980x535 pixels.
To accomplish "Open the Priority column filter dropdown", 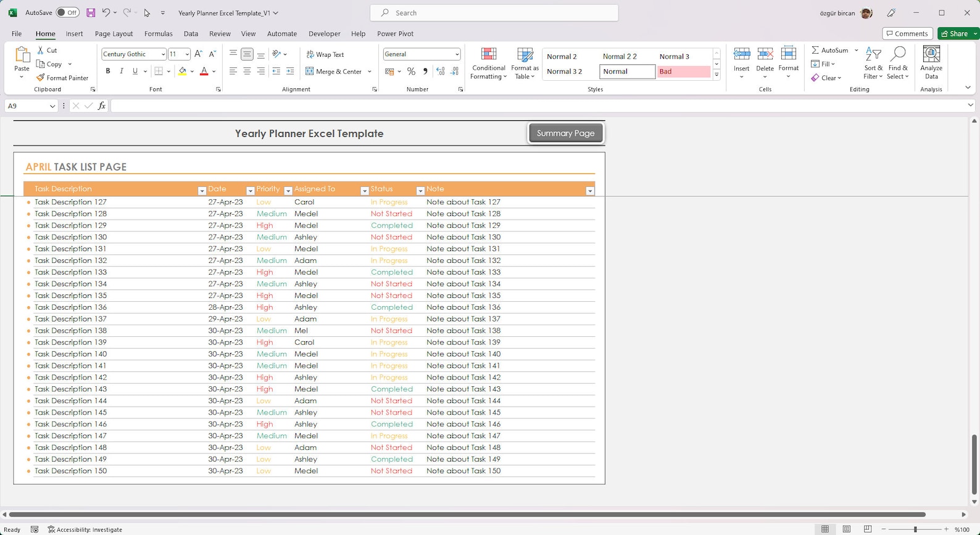I will point(288,191).
